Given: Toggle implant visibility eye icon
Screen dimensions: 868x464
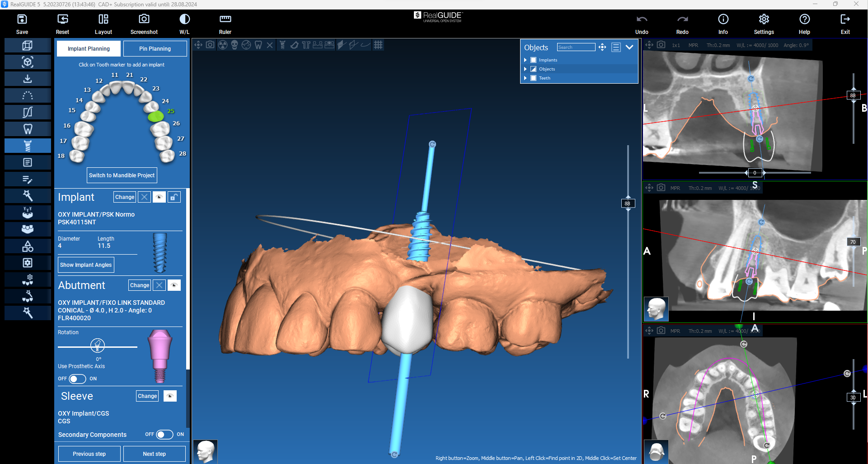Looking at the screenshot, I should pos(159,197).
